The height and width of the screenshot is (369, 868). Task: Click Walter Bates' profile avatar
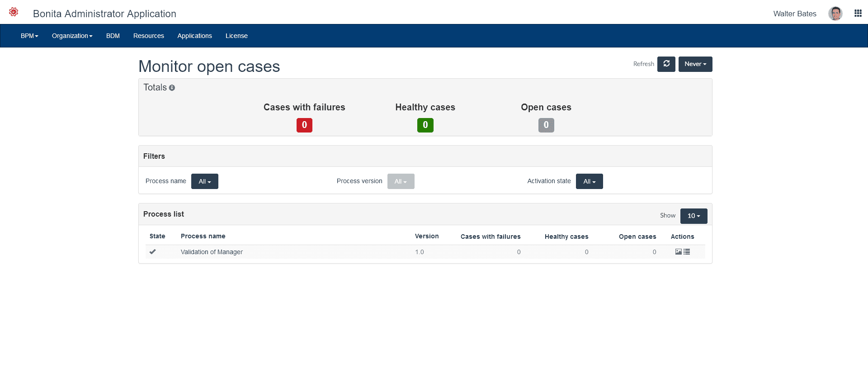click(835, 14)
